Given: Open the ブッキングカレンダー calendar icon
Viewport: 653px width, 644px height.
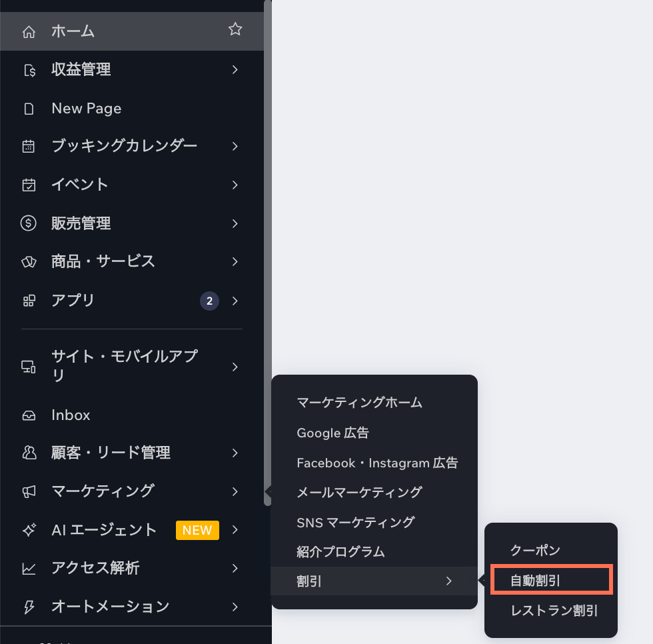Looking at the screenshot, I should (x=29, y=146).
